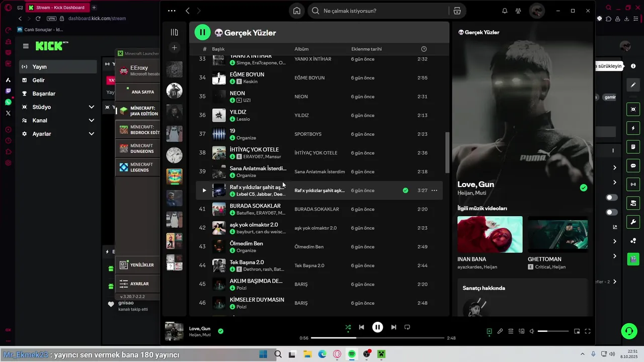Open ANA SAYFA in the Minecraft Launcher
This screenshot has width=644, height=362.
tap(138, 92)
